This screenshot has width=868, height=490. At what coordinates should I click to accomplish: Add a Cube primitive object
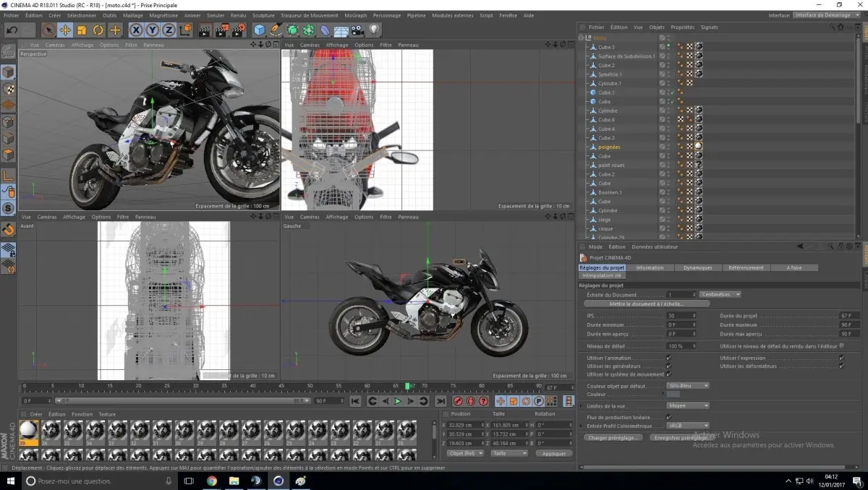point(260,30)
